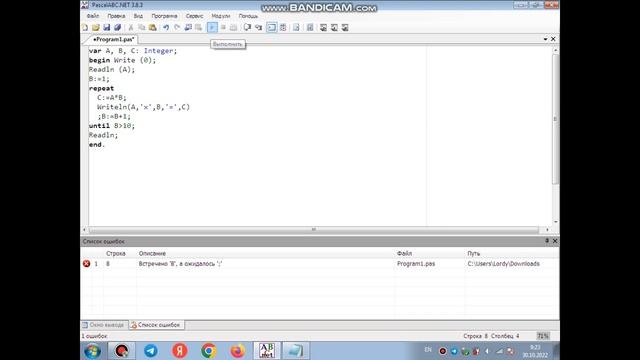Open the Файл menu
This screenshot has height=360, width=640.
[x=93, y=16]
